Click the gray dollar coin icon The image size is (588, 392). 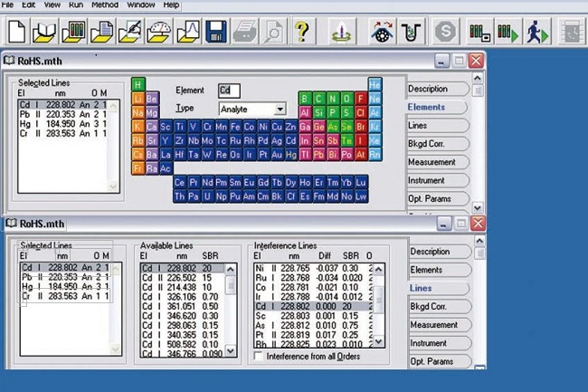tap(444, 34)
